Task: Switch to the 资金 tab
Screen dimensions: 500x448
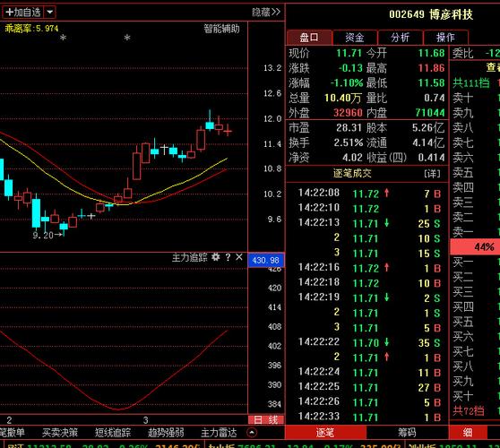Action: click(x=355, y=38)
